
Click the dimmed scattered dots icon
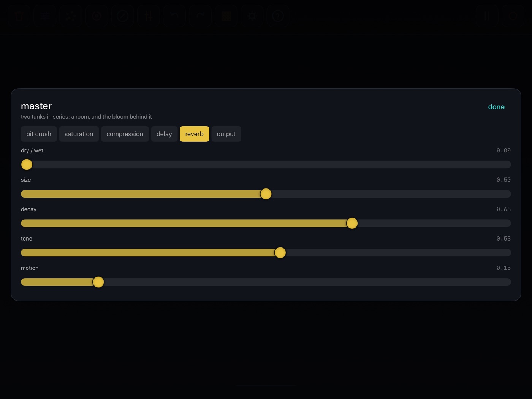tap(71, 16)
